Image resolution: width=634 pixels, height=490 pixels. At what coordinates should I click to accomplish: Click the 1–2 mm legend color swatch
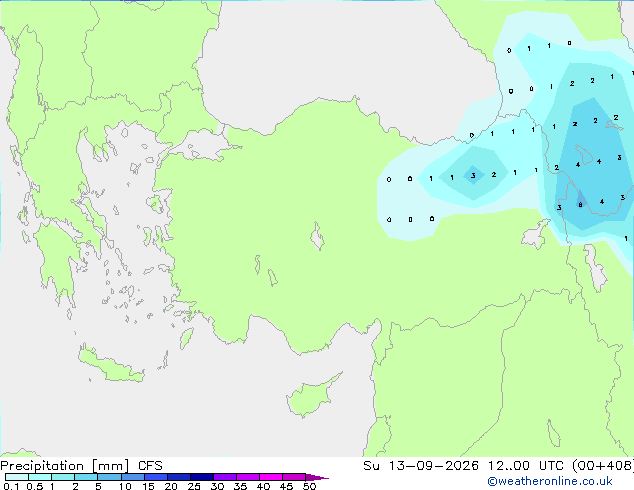[x=63, y=477]
